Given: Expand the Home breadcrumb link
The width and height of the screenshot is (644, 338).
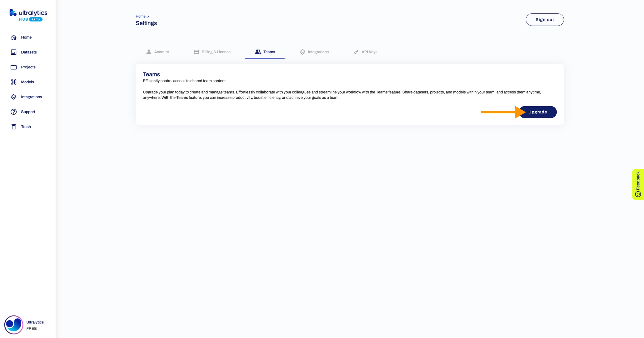Looking at the screenshot, I should [x=141, y=16].
